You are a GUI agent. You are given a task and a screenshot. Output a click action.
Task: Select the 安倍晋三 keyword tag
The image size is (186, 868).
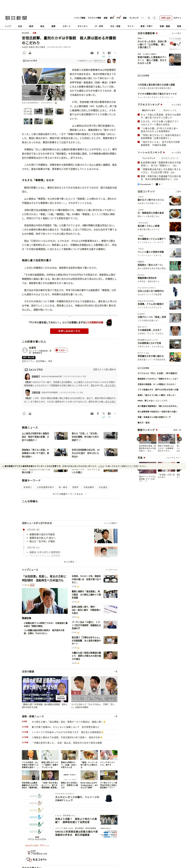pos(28,487)
